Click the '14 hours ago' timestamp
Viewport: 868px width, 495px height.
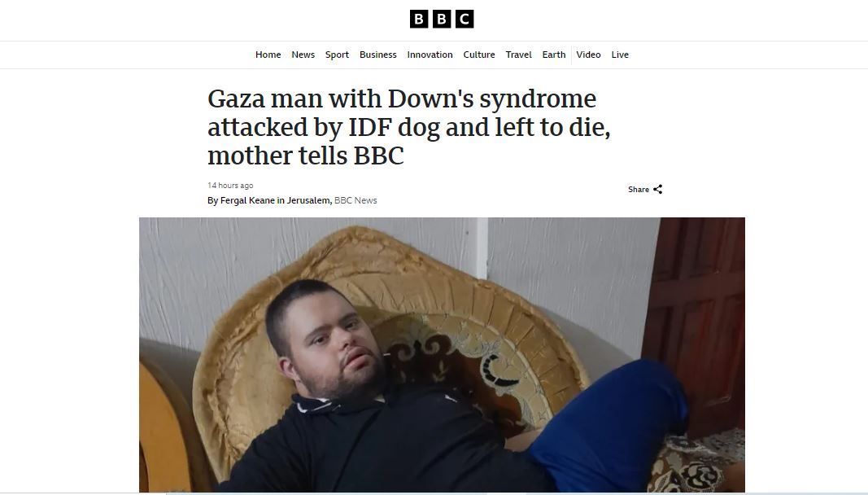point(230,186)
